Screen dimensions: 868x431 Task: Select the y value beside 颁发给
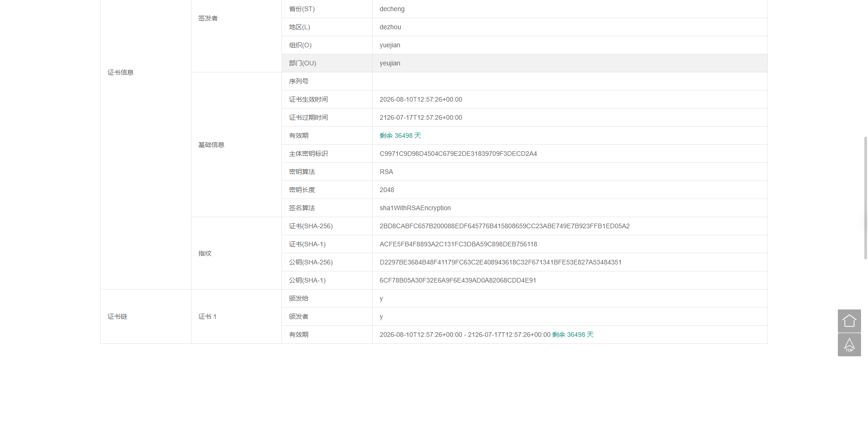[381, 298]
